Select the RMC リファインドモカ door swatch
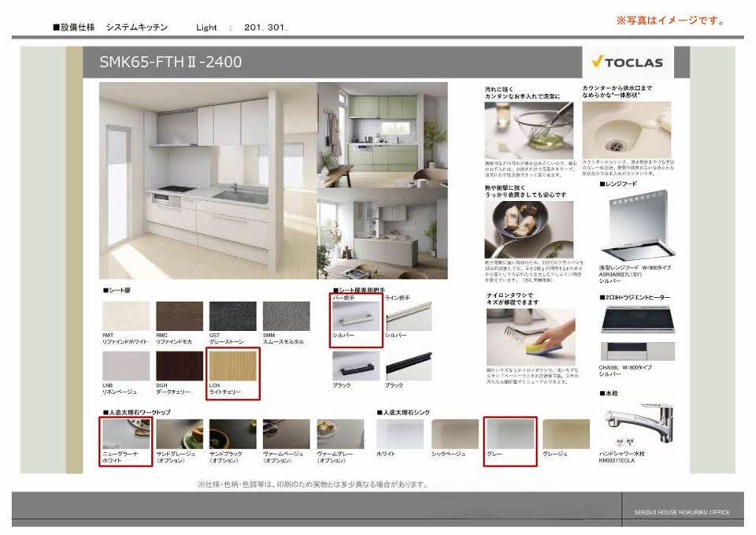 pyautogui.click(x=180, y=316)
